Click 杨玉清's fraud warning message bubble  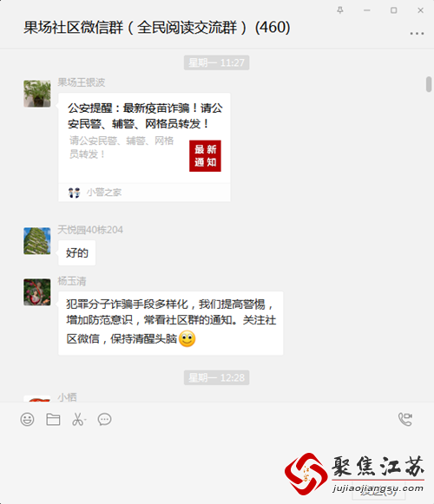click(170, 323)
